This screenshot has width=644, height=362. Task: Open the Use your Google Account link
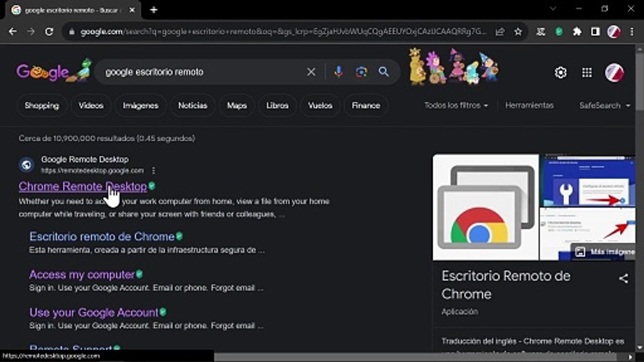[x=94, y=312]
